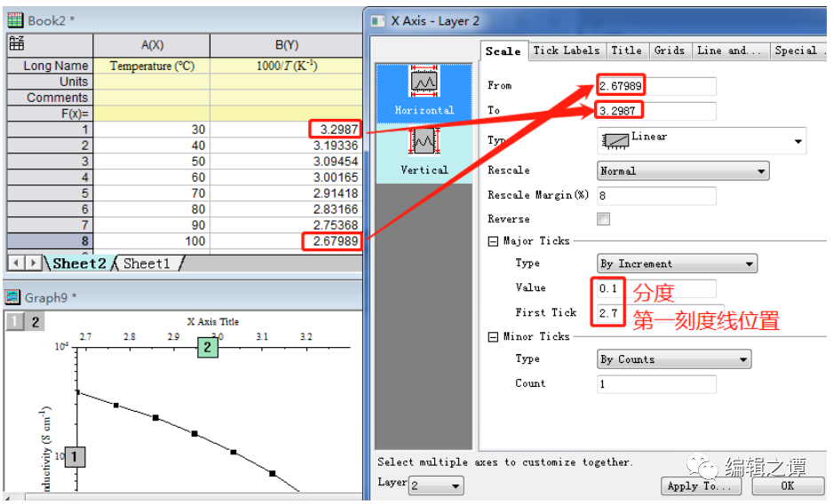Click the Minor Ticks Count field
This screenshot has height=504, width=833.
point(656,384)
